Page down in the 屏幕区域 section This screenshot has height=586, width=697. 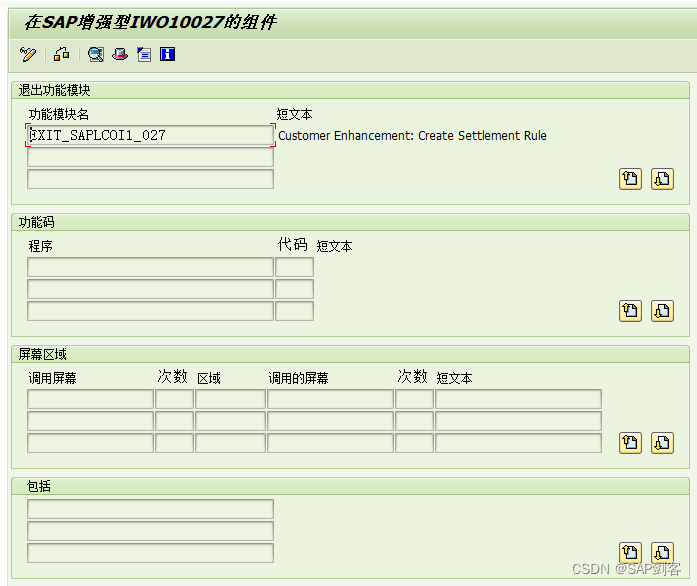point(662,443)
